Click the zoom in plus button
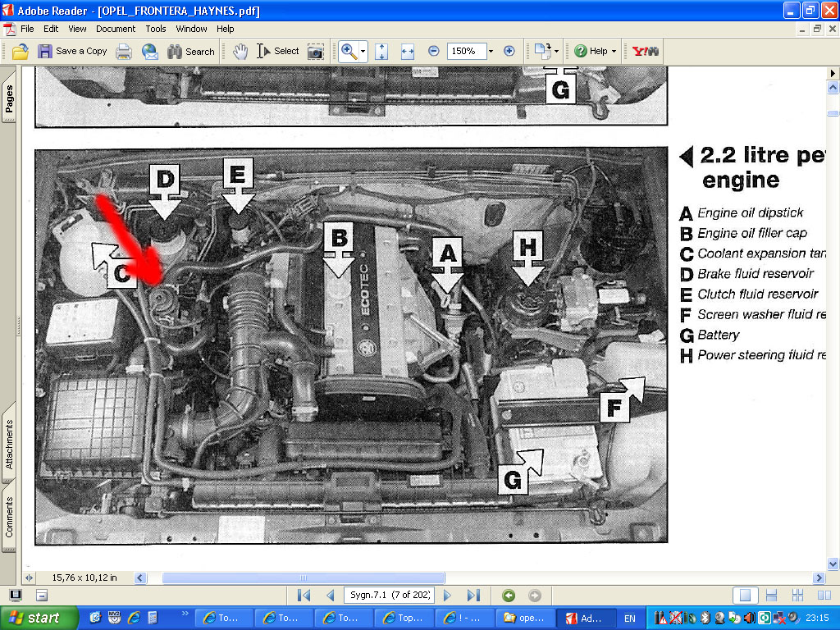The width and height of the screenshot is (840, 630). pos(509,52)
